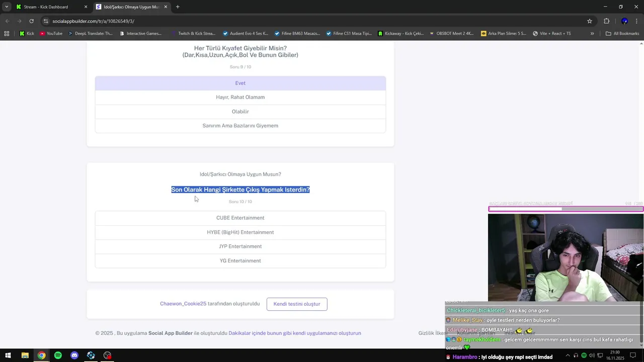Image resolution: width=644 pixels, height=362 pixels.
Task: Open the Windows Start menu
Action: click(8, 355)
